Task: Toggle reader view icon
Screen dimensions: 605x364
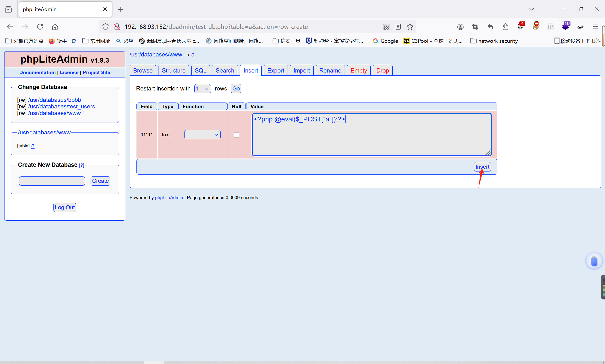Action: [x=398, y=27]
